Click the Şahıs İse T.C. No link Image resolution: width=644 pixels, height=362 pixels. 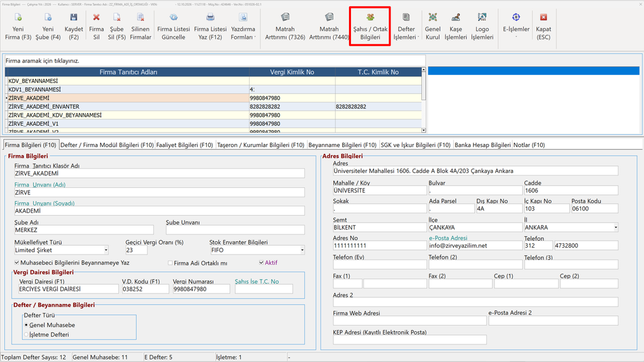[257, 282]
